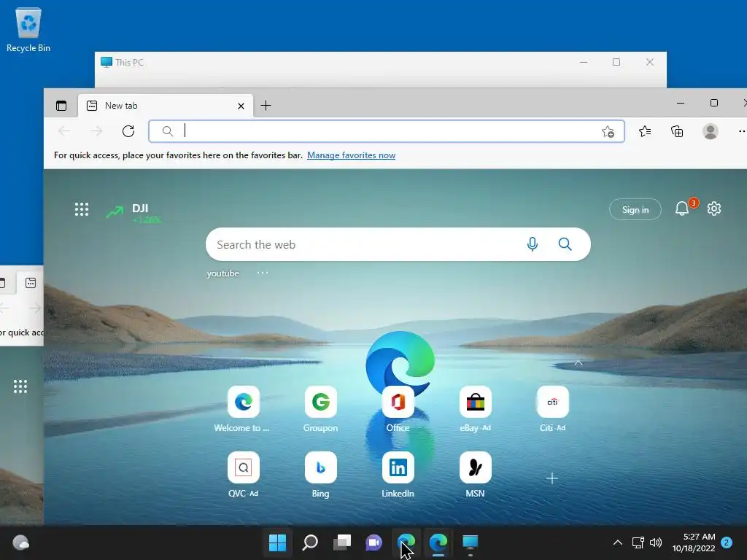Open volume control in the system tray
Screen dimensions: 747x560
[x=656, y=542]
